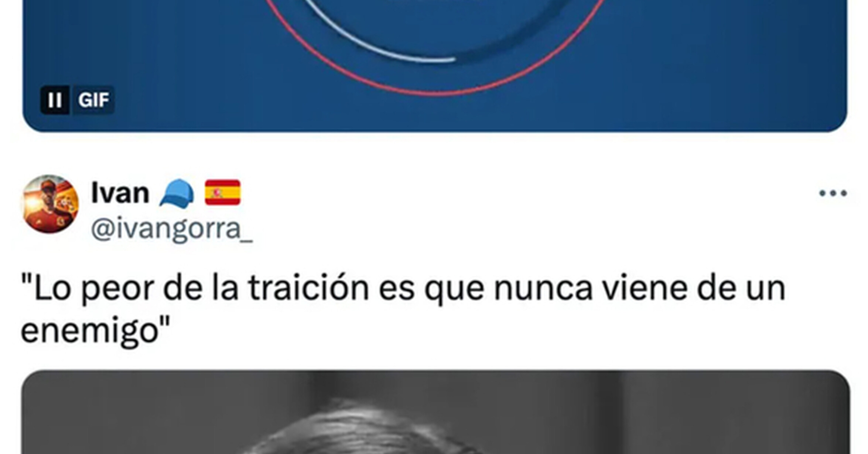Click the word "traición" in the tweet
Screen dimensions: 868x454
click(309, 288)
